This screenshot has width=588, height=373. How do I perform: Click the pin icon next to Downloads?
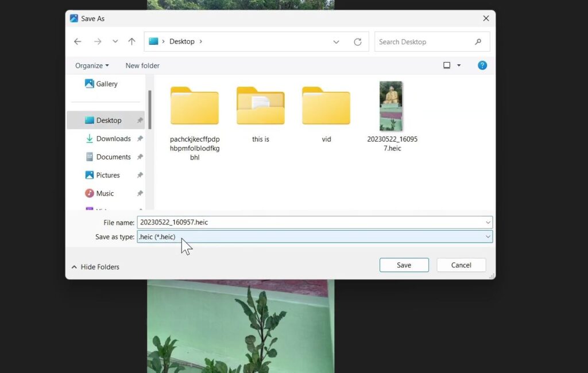[140, 138]
